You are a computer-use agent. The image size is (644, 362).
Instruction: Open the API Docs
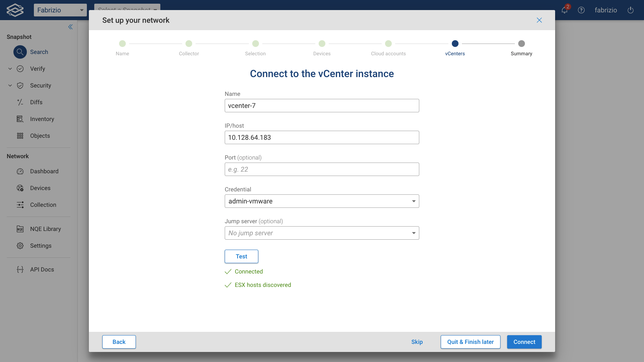[42, 269]
